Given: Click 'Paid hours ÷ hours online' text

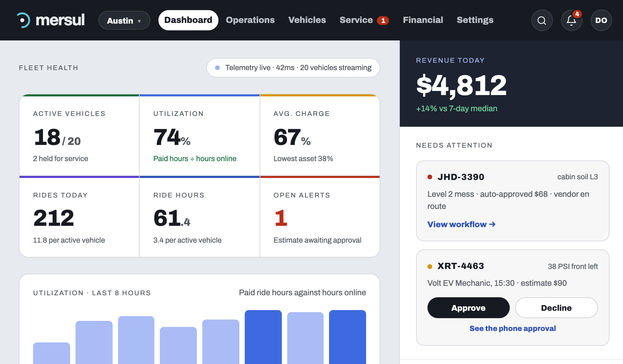Looking at the screenshot, I should pos(195,159).
